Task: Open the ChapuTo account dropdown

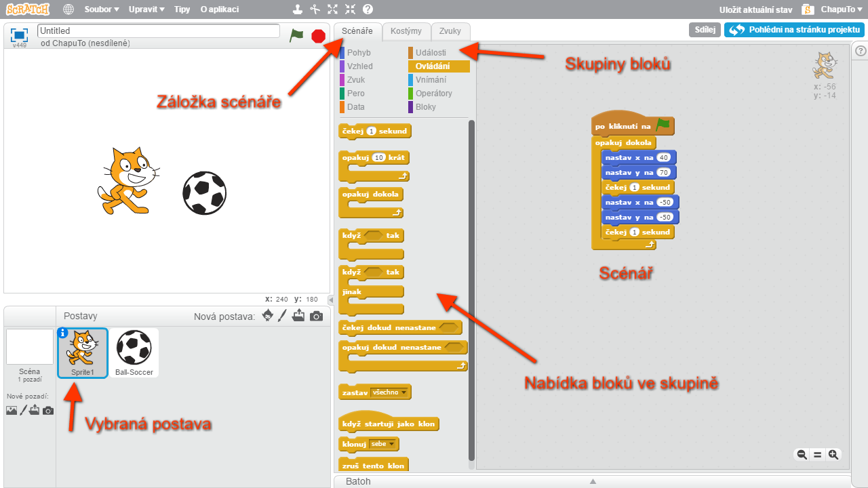Action: point(841,9)
